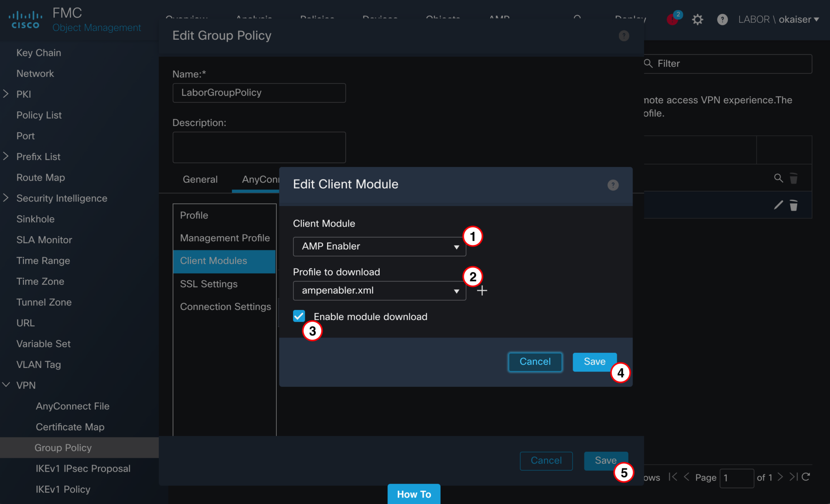830x504 pixels.
Task: Save the Edit Client Module dialog
Action: (x=594, y=362)
